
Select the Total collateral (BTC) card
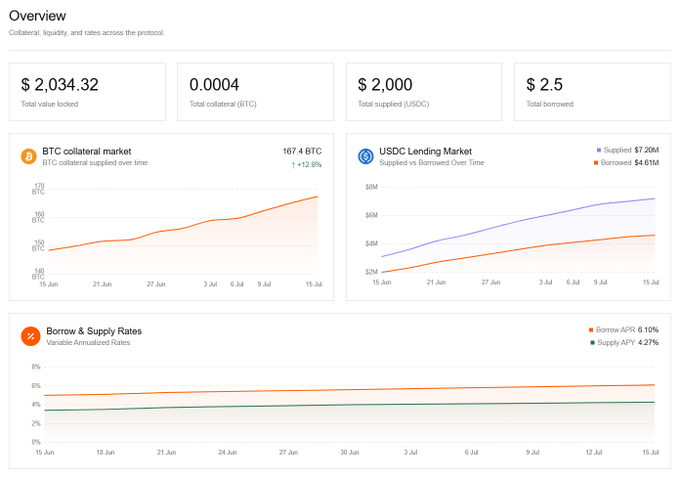[x=255, y=92]
